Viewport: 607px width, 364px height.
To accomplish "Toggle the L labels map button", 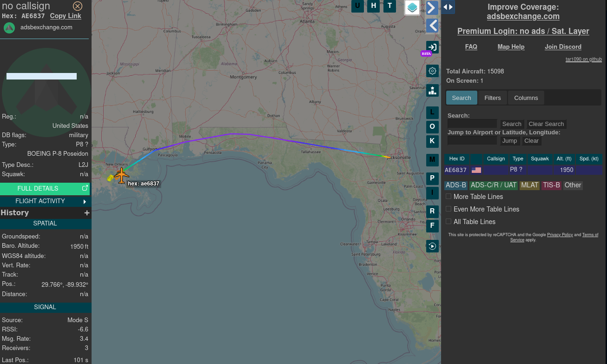I will coord(432,113).
